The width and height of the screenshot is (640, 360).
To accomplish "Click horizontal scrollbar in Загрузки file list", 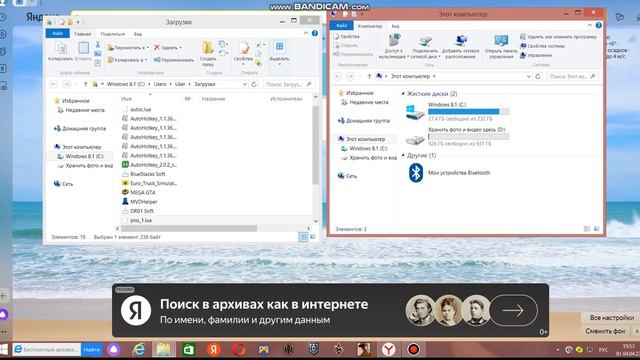I will (x=189, y=229).
